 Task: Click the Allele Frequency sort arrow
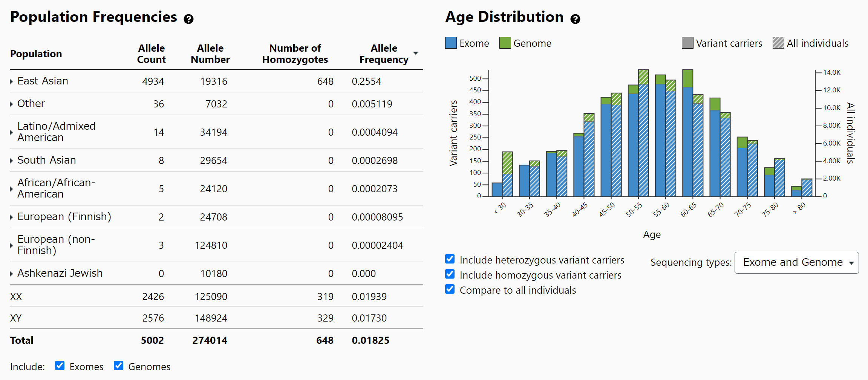click(x=416, y=53)
